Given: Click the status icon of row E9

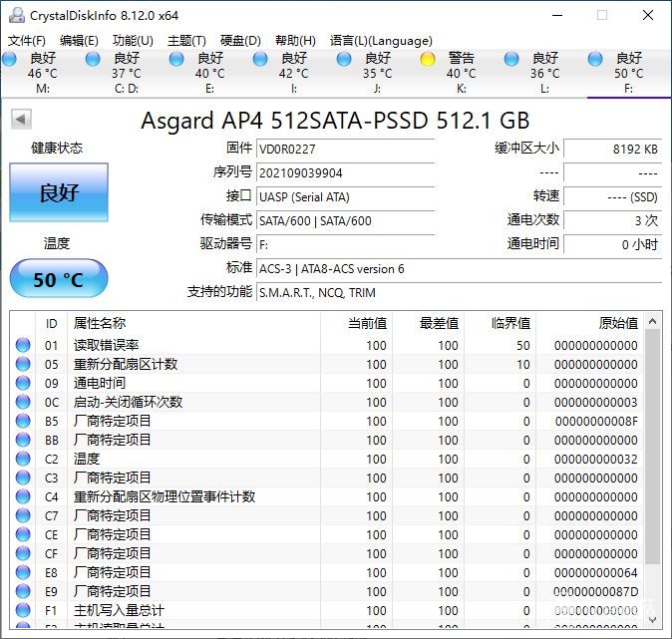Looking at the screenshot, I should (x=23, y=591).
